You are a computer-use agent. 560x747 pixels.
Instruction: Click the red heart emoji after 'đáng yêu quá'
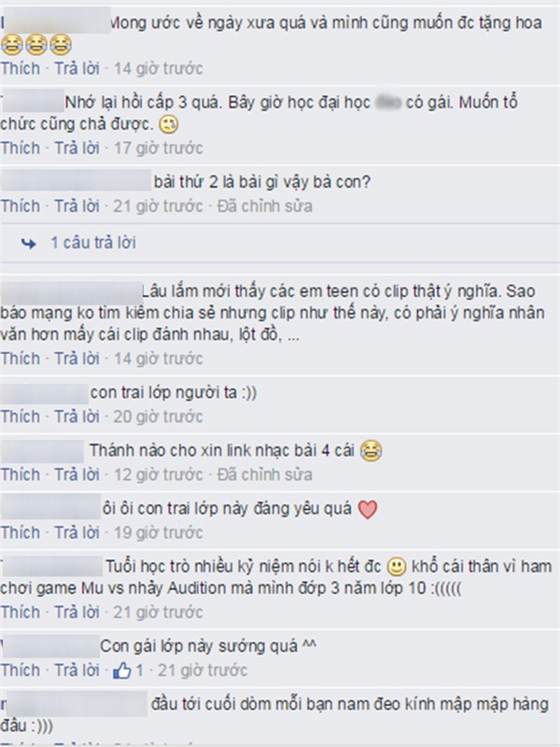pyautogui.click(x=368, y=509)
